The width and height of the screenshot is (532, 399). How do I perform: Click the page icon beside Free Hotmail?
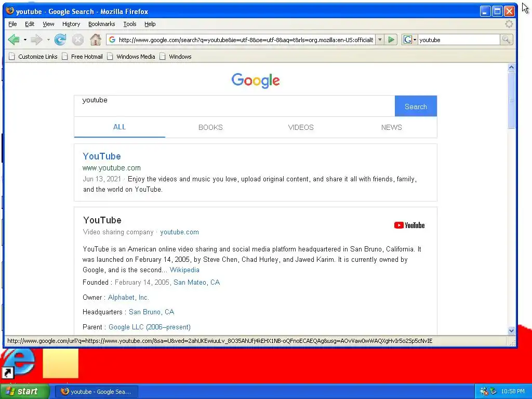(65, 56)
